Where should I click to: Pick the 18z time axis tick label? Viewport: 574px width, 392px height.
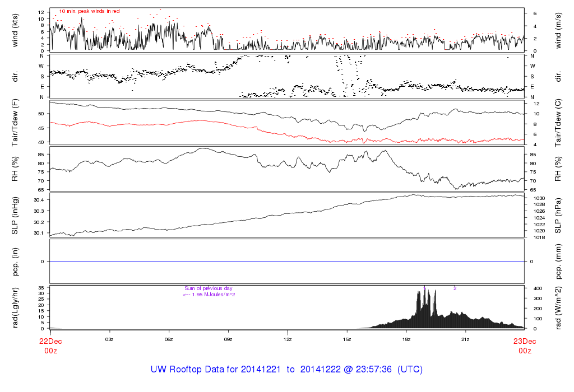coord(406,339)
